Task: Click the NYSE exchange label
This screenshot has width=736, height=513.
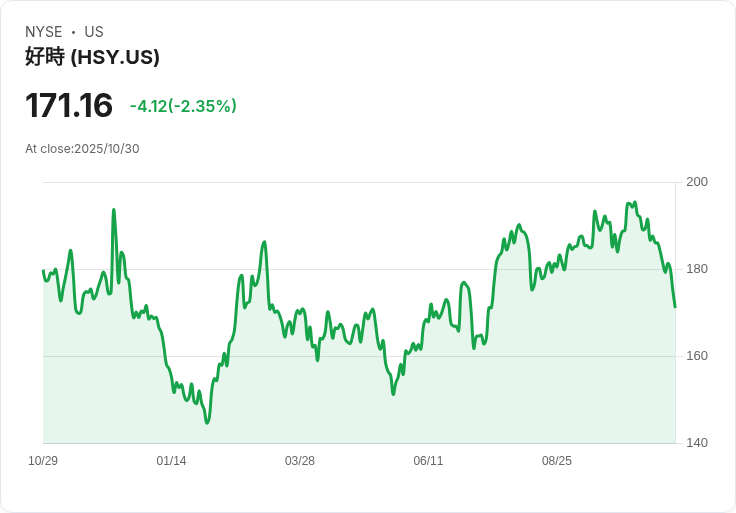Action: coord(43,32)
